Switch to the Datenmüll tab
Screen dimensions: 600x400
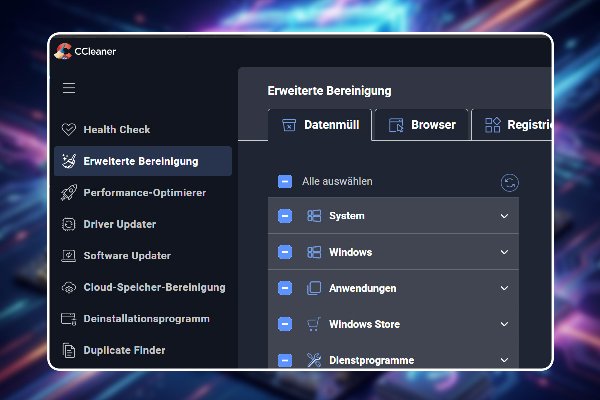point(320,125)
